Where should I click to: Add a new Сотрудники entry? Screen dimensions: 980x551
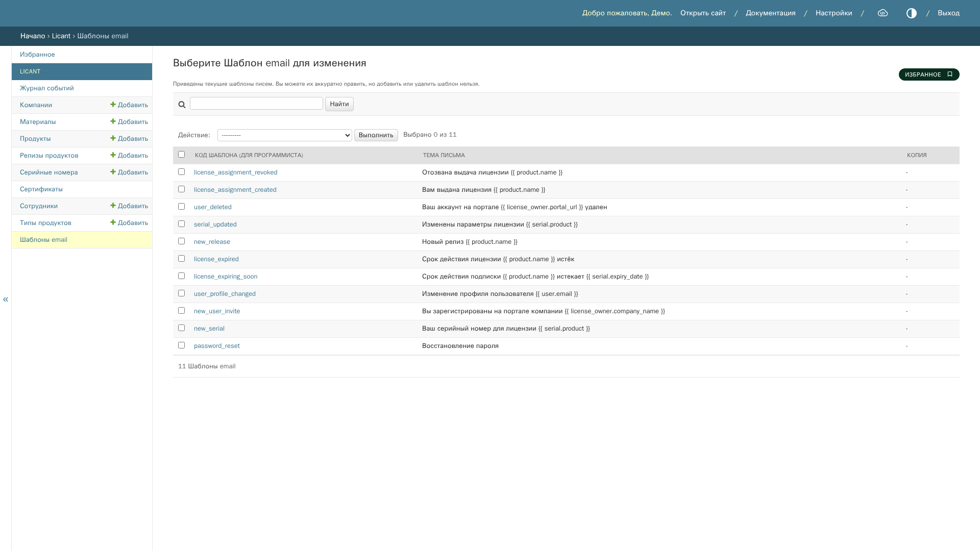pos(129,206)
